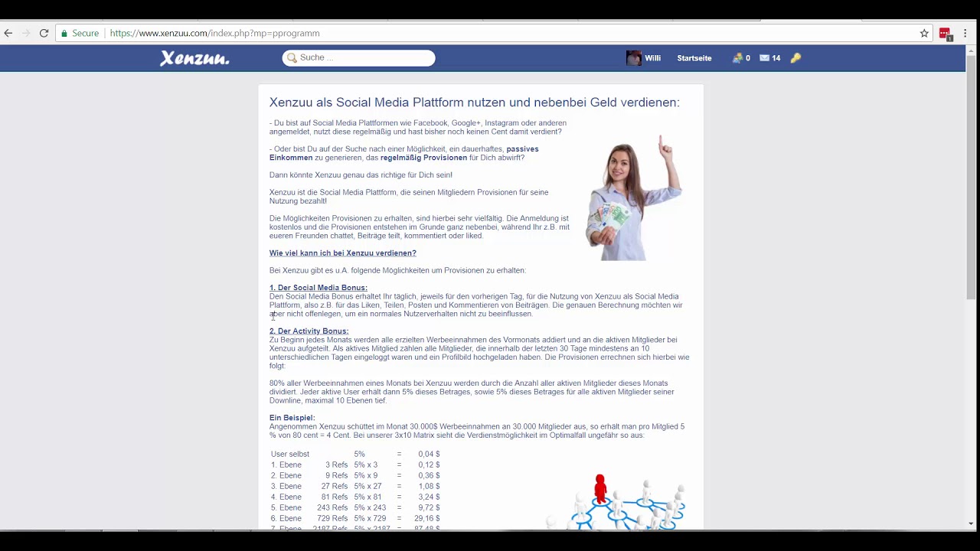Click heading 'Xenzuu als Social Media Plattform nutzen'
Viewport: 980px width, 551px height.
[x=474, y=103]
